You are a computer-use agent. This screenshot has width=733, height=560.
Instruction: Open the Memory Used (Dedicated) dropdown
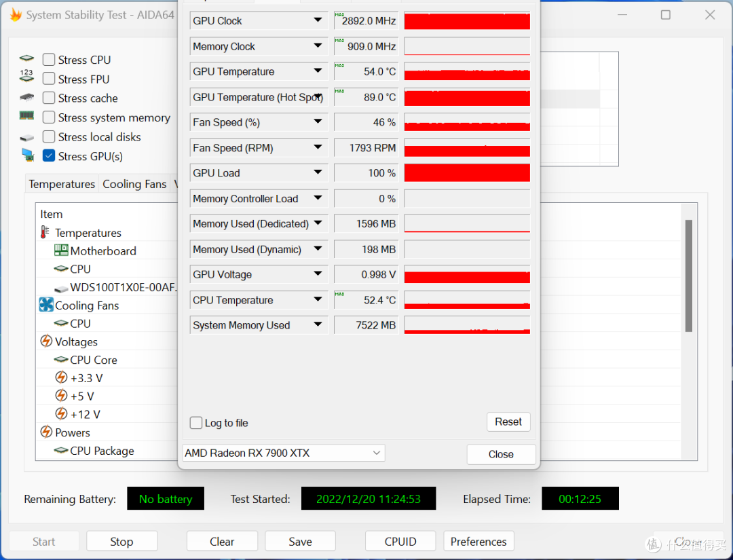tap(259, 224)
